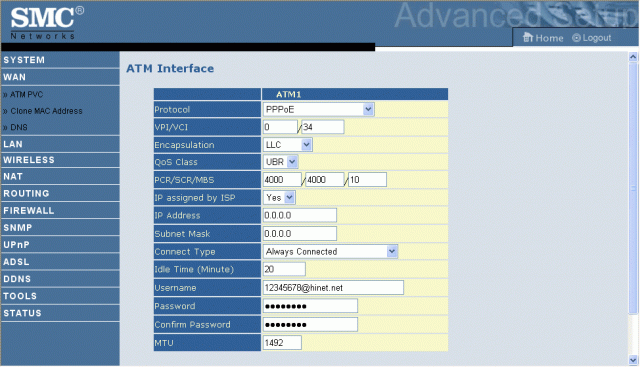Click the Subnet Mask input field
The height and width of the screenshot is (367, 640).
pos(300,234)
